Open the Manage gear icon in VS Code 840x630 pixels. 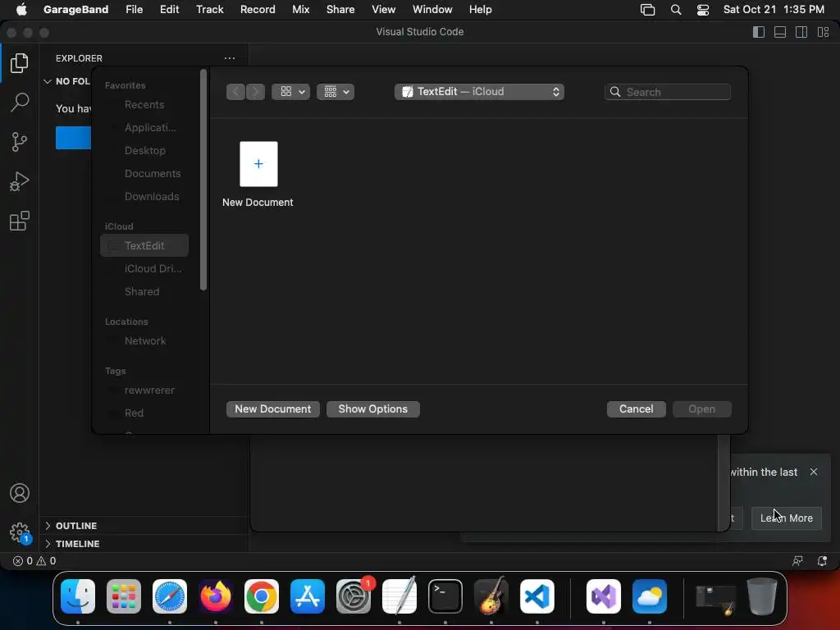(20, 532)
